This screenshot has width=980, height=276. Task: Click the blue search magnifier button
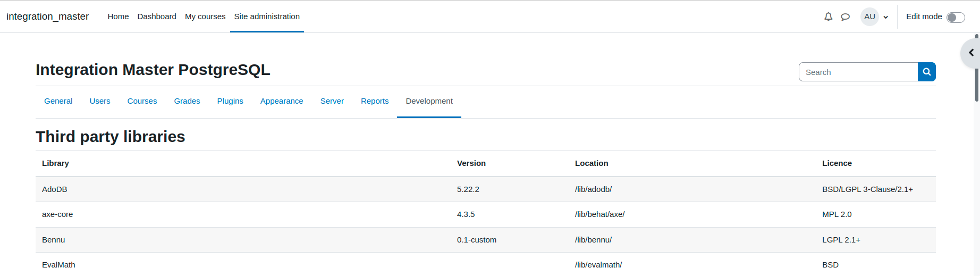[927, 72]
